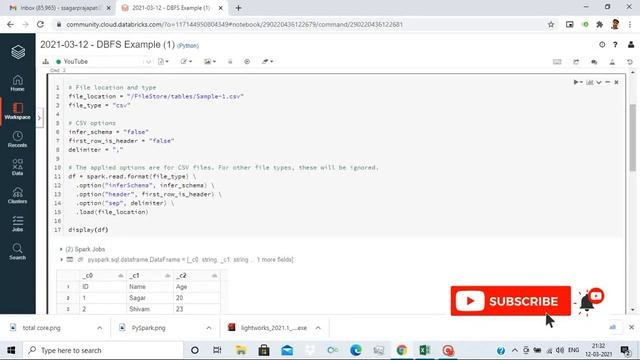This screenshot has height=360, width=640.
Task: Minimize the code cell
Action: (607, 82)
